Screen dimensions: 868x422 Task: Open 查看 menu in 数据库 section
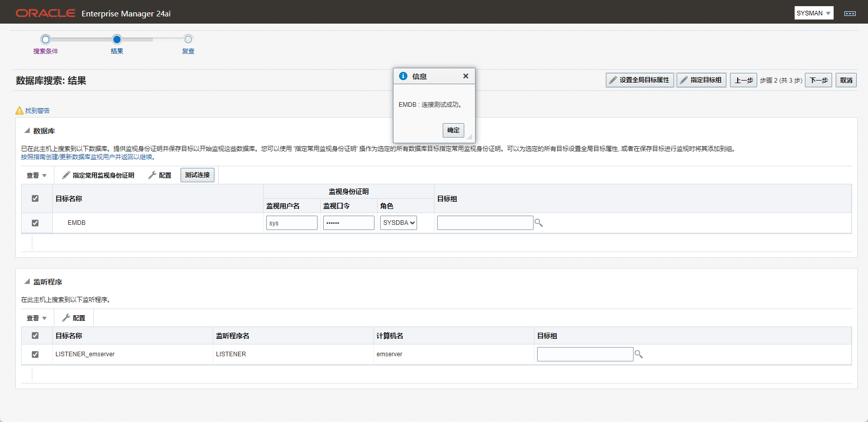[x=36, y=175]
